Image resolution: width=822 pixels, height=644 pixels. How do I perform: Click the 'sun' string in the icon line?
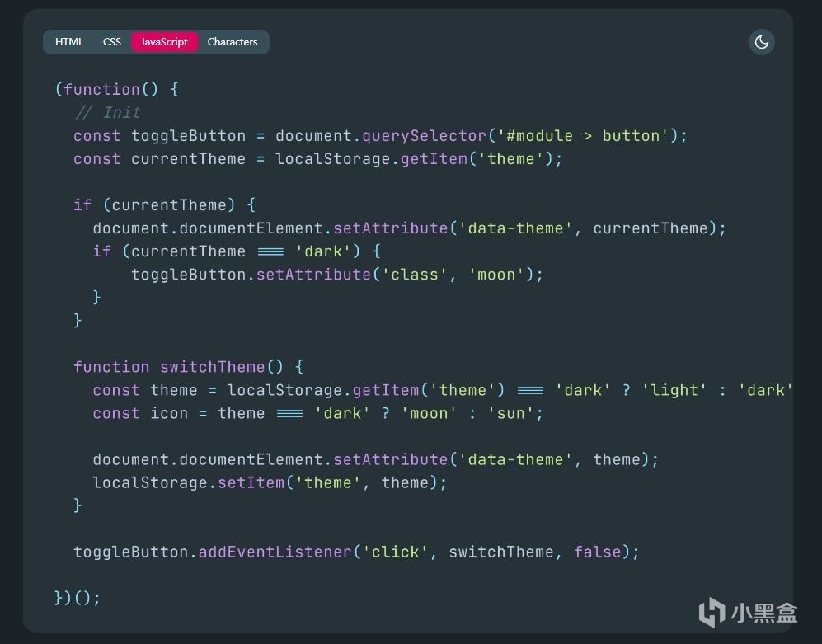click(x=510, y=413)
